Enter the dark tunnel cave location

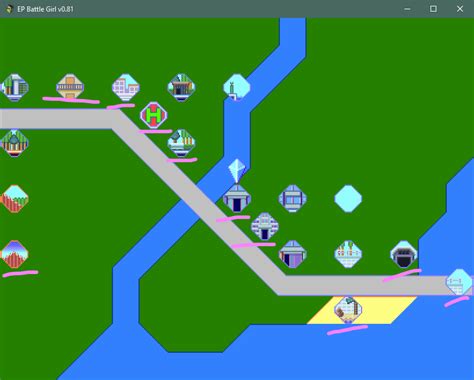[x=404, y=254]
